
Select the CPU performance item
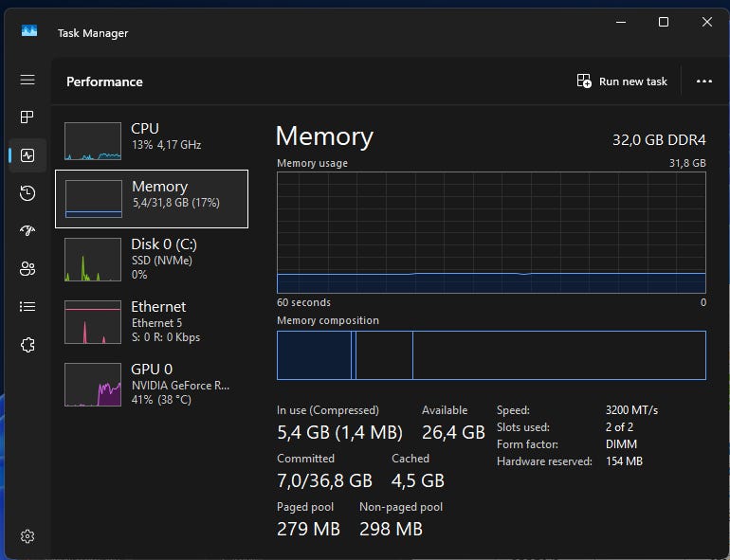click(x=152, y=141)
